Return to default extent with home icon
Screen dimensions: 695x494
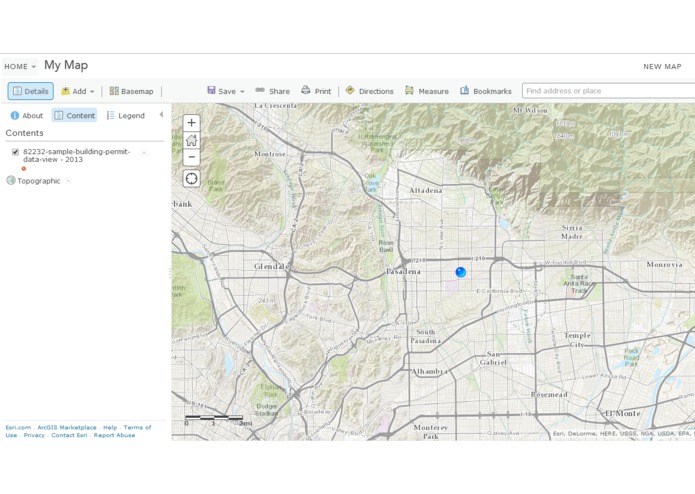click(191, 140)
